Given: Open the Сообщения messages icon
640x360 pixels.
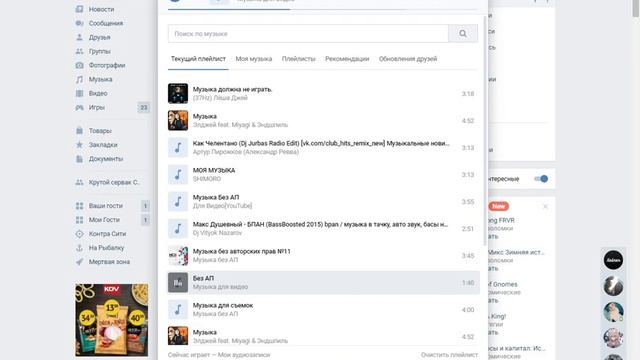Looking at the screenshot, I should (x=80, y=23).
